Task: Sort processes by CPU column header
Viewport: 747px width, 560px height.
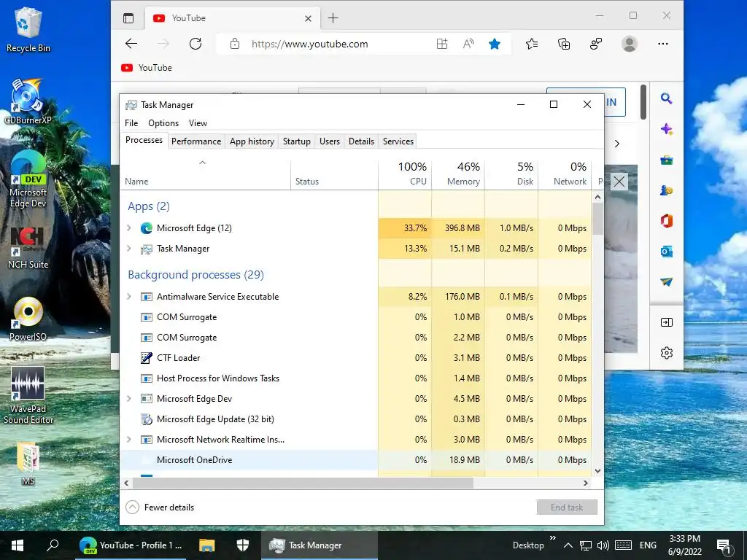Action: (405, 174)
